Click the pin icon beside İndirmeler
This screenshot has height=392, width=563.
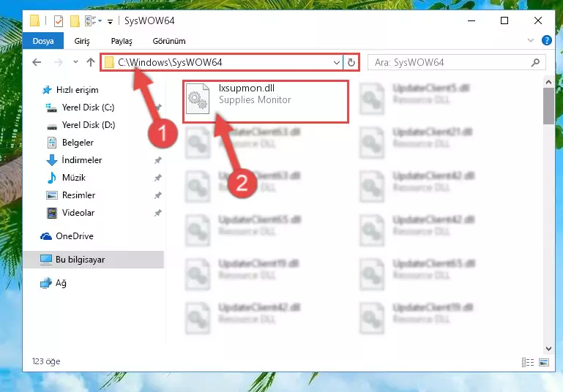(157, 160)
